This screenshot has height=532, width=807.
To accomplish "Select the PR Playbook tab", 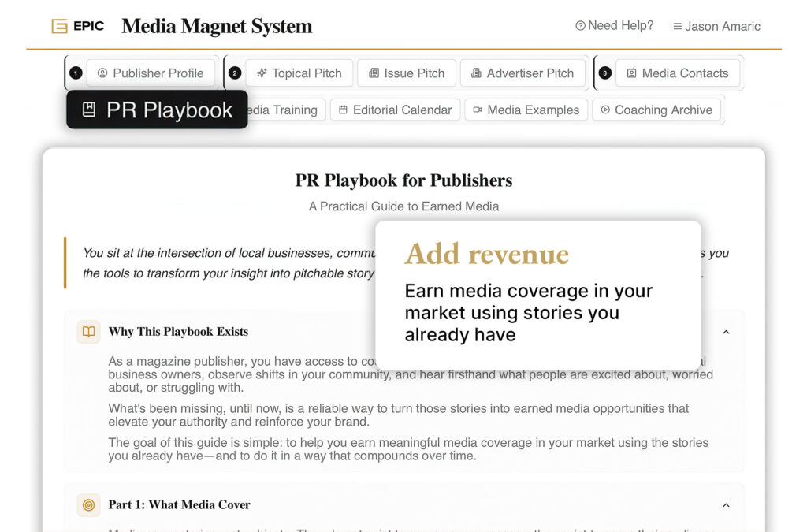I will [x=157, y=110].
